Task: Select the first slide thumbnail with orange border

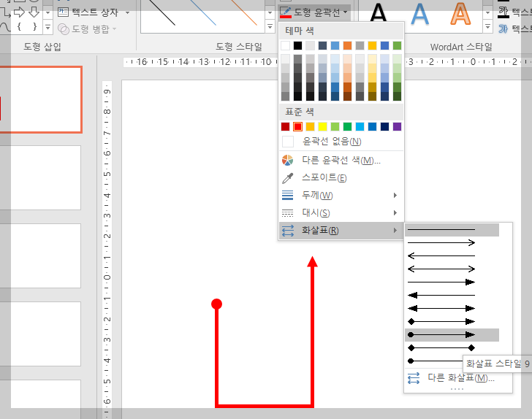Action: (41, 100)
